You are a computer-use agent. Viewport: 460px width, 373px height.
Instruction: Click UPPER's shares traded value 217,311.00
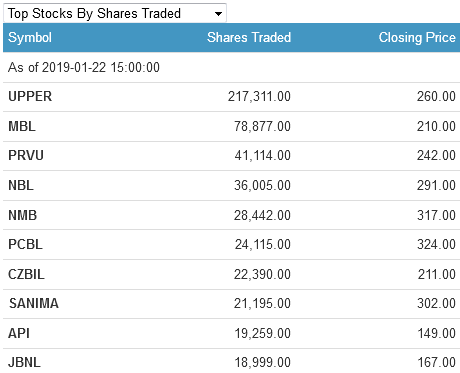point(259,97)
